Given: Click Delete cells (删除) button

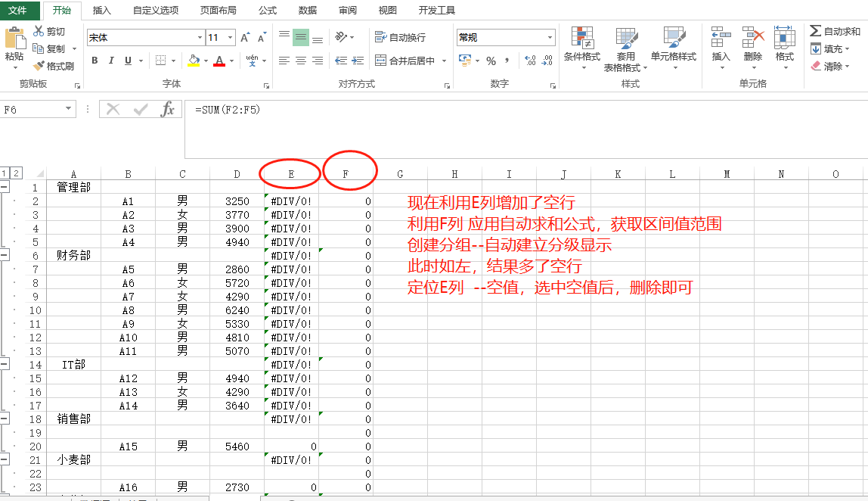Looking at the screenshot, I should click(x=753, y=48).
